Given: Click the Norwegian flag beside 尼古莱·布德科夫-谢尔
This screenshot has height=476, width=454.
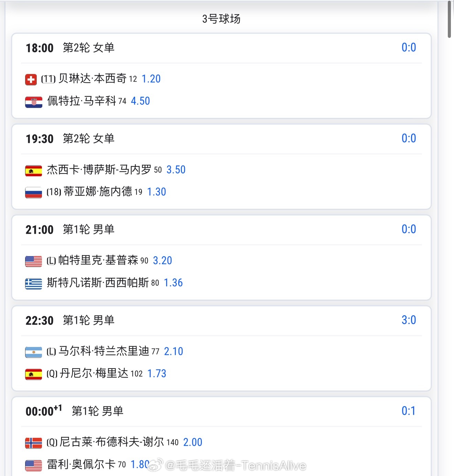Looking at the screenshot, I should pyautogui.click(x=33, y=443).
